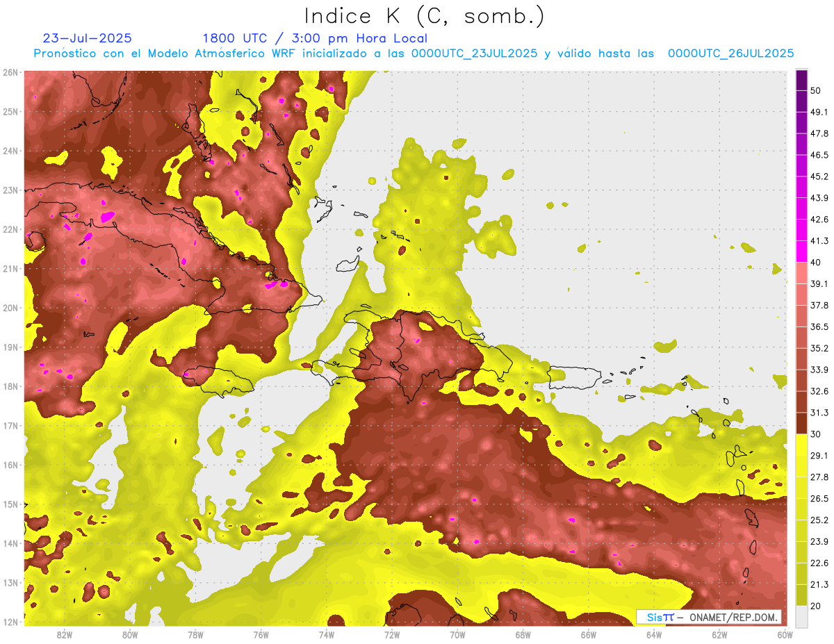Click the latitude label "16N"

[10, 465]
